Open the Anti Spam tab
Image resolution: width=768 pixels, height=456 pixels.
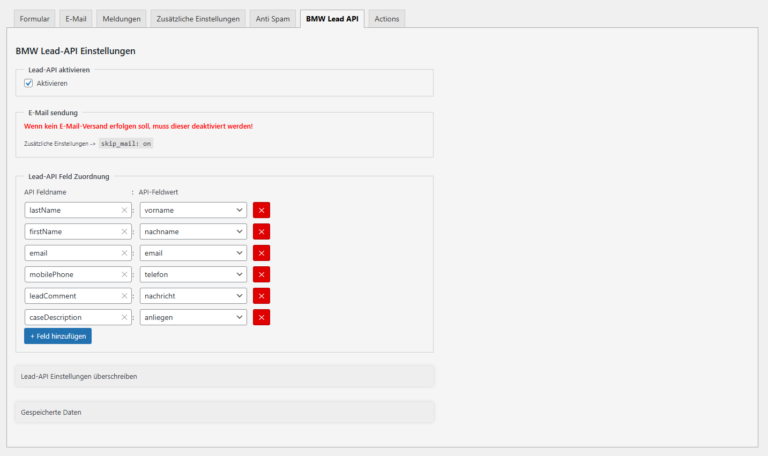point(273,19)
